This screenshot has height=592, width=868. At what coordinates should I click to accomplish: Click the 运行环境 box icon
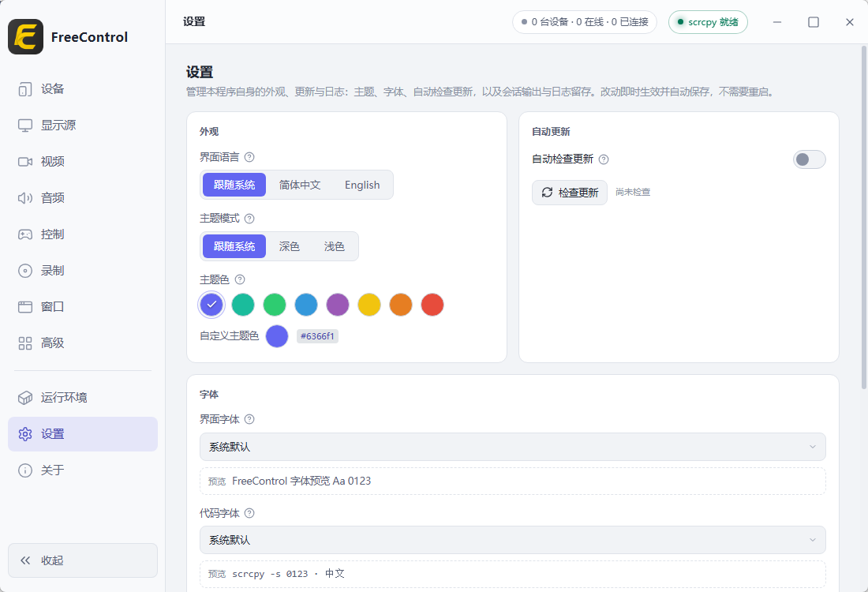click(x=25, y=398)
